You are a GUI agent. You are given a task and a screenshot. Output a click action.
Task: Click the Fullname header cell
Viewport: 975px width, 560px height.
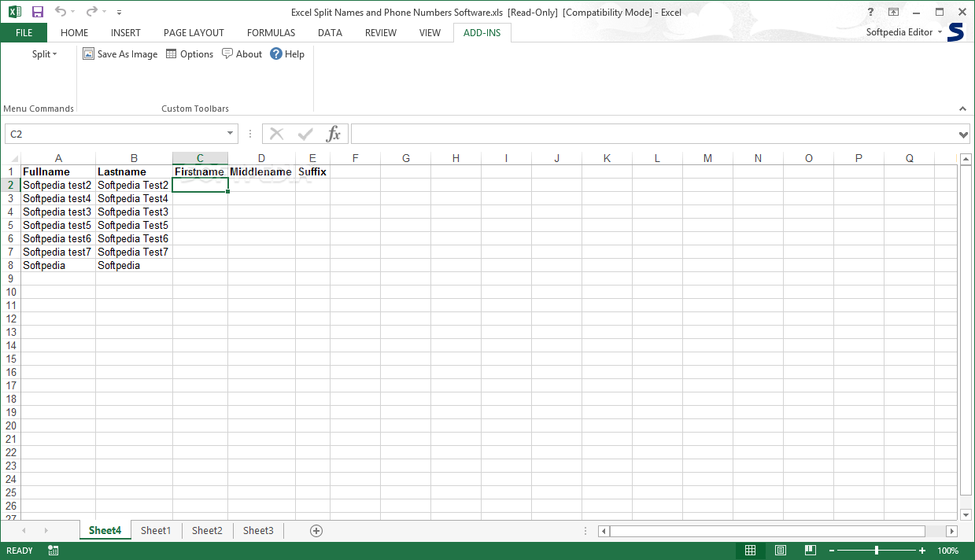point(58,171)
